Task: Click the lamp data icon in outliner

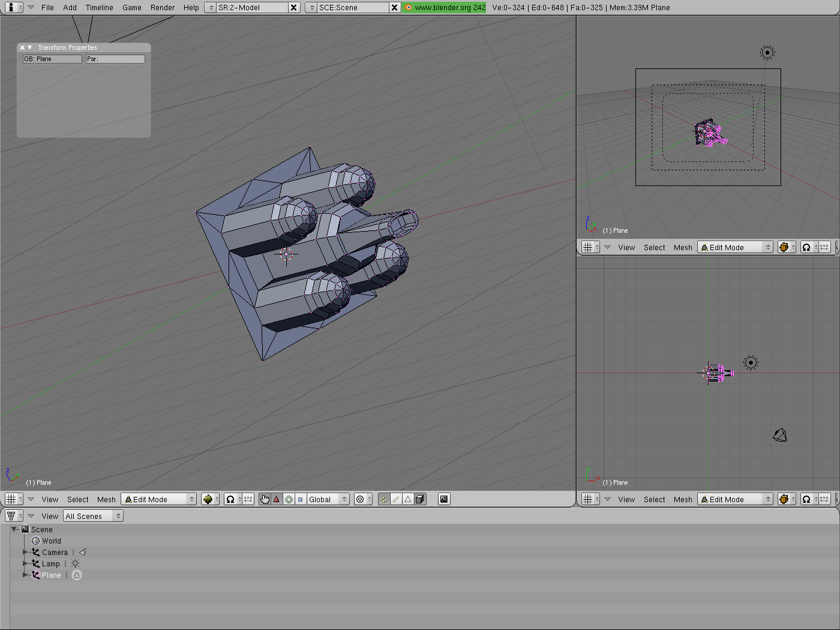Action: 75,563
